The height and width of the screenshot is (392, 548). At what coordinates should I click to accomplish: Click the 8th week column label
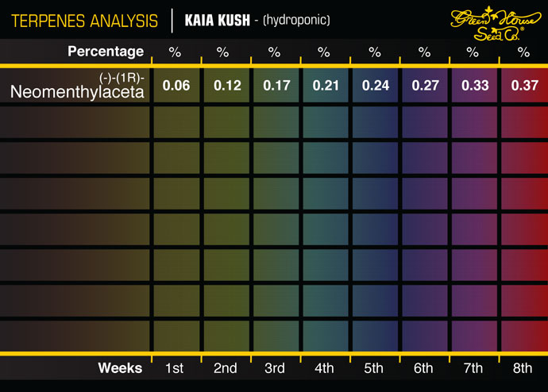(x=523, y=368)
